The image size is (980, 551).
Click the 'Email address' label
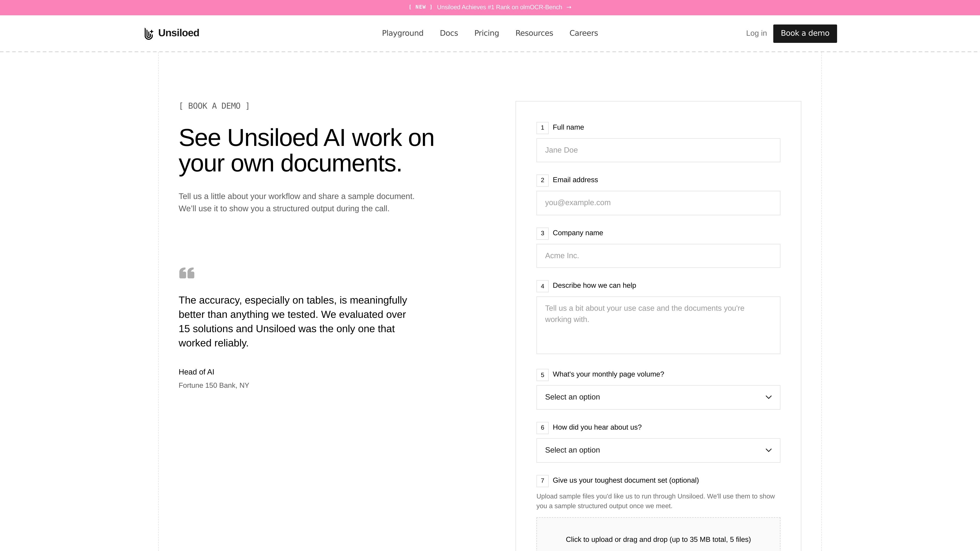[x=575, y=180]
